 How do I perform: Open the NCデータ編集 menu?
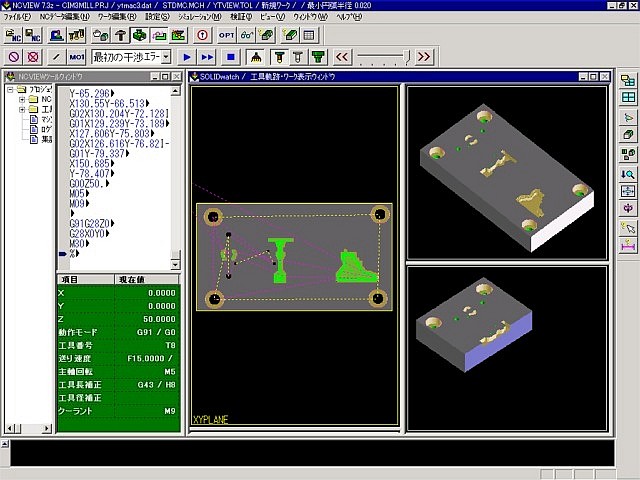[64, 17]
